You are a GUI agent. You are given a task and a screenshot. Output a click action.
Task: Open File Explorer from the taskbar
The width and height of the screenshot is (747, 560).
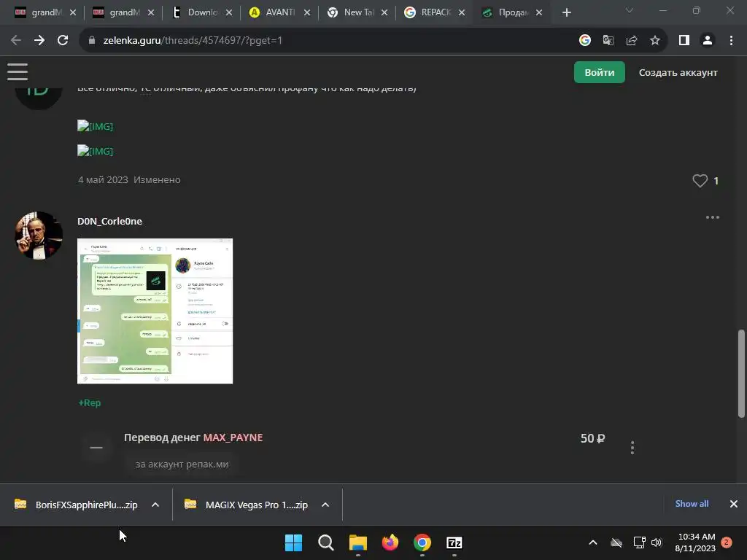click(x=357, y=542)
